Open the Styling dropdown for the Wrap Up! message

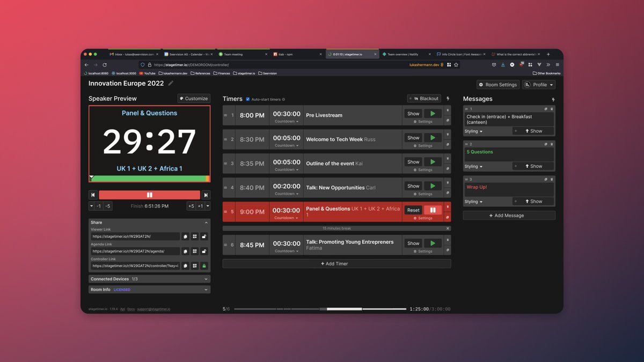[x=473, y=202]
